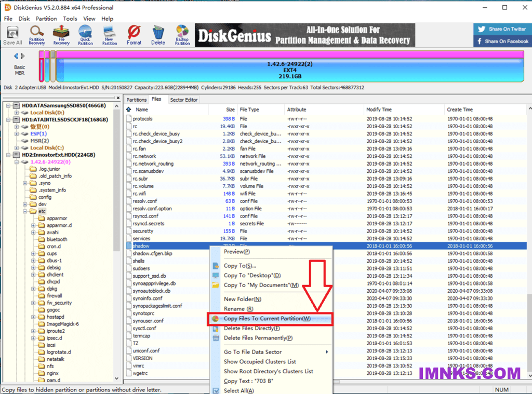
Task: Open the Partition menu
Action: 46,19
